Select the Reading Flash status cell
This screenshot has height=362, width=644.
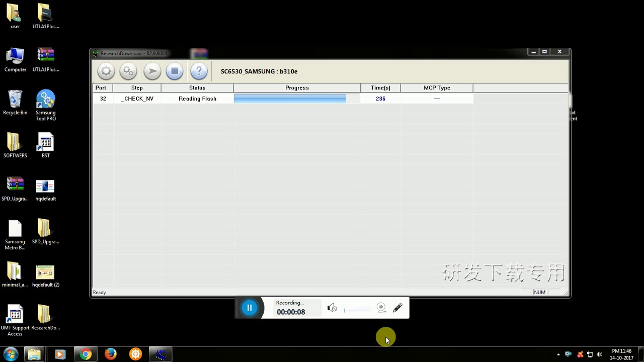click(x=197, y=99)
